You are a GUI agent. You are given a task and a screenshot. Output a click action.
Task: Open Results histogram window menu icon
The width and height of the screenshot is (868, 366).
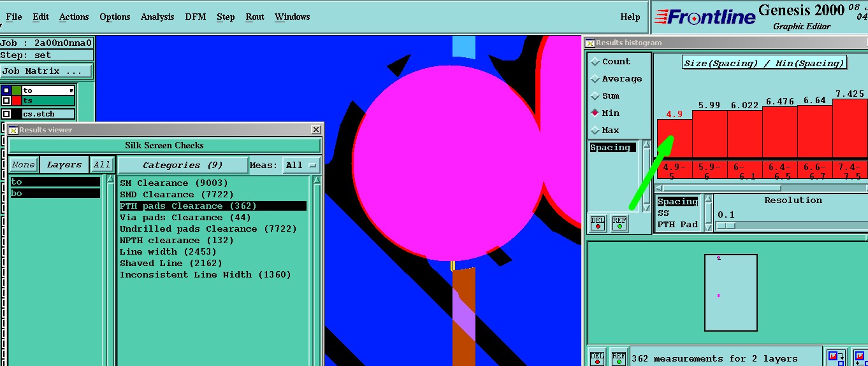click(590, 43)
